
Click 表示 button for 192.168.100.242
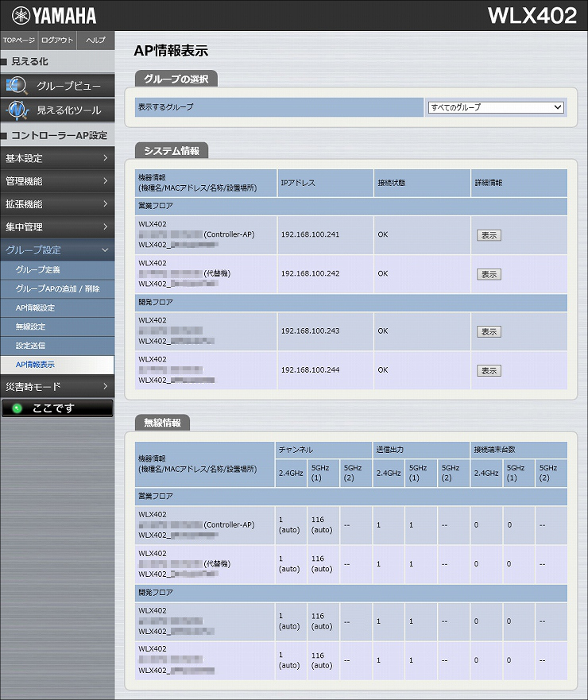489,274
